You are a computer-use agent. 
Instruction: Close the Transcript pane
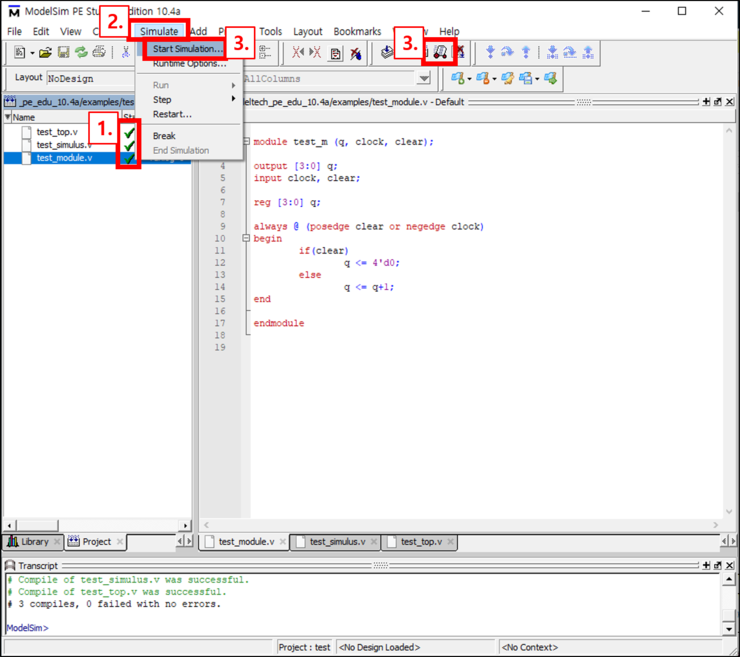point(730,565)
